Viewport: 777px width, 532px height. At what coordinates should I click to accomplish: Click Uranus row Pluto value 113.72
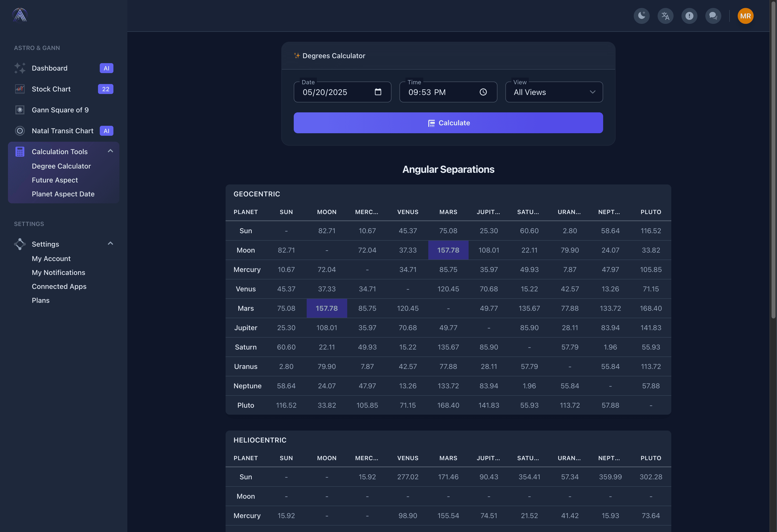click(651, 366)
